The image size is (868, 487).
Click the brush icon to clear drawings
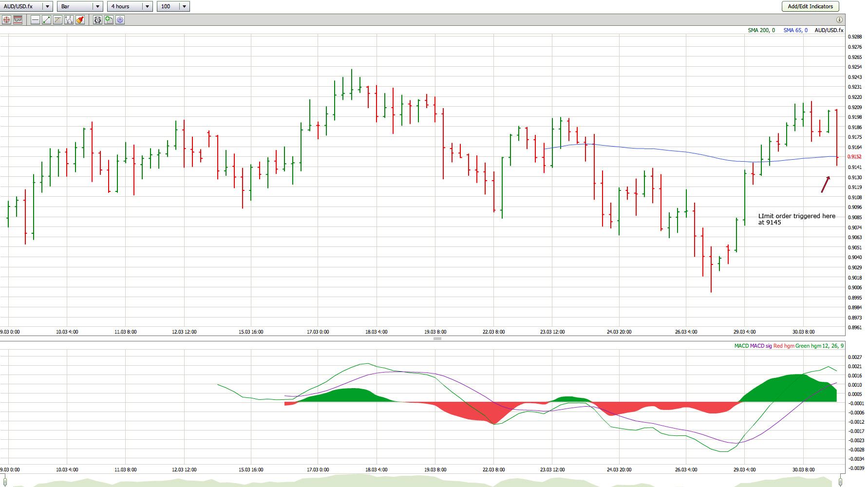(x=80, y=20)
